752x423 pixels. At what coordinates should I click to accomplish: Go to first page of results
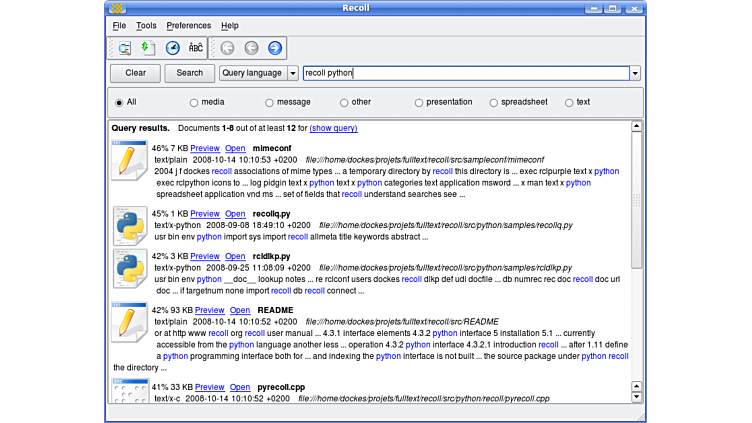pos(227,48)
